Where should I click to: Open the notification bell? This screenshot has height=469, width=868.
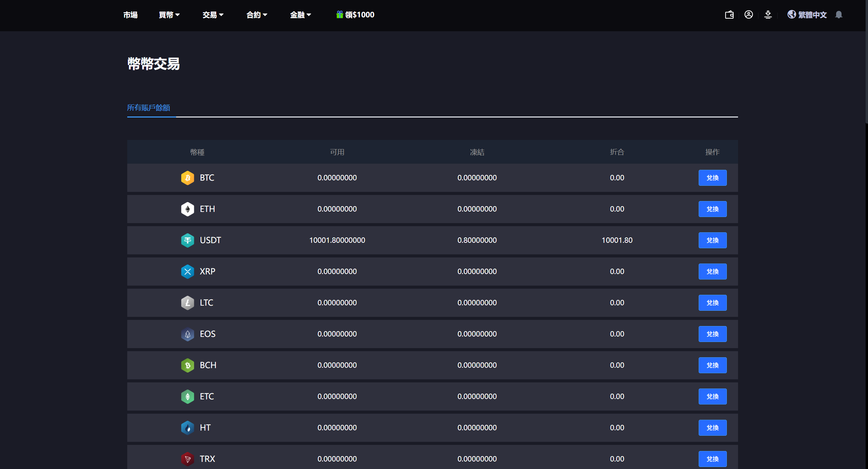839,15
